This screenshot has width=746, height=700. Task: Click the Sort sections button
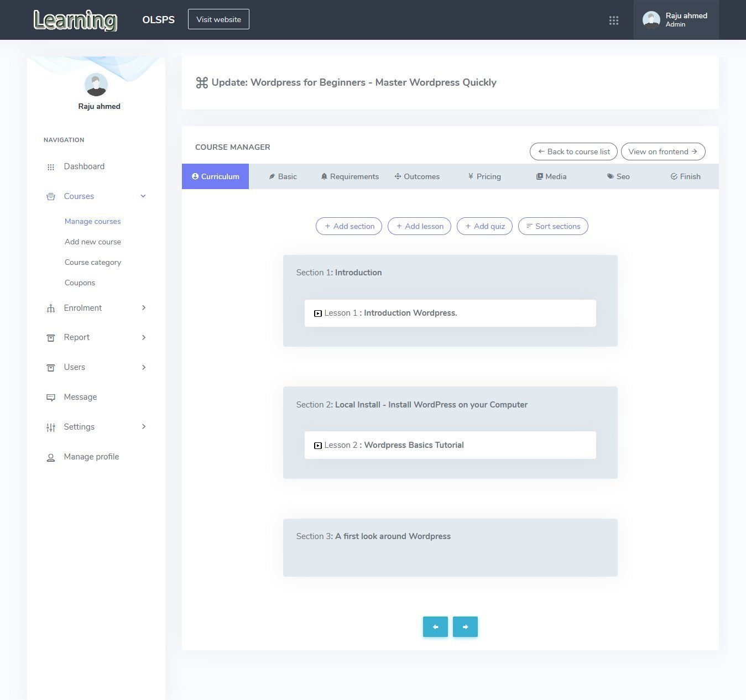click(553, 226)
